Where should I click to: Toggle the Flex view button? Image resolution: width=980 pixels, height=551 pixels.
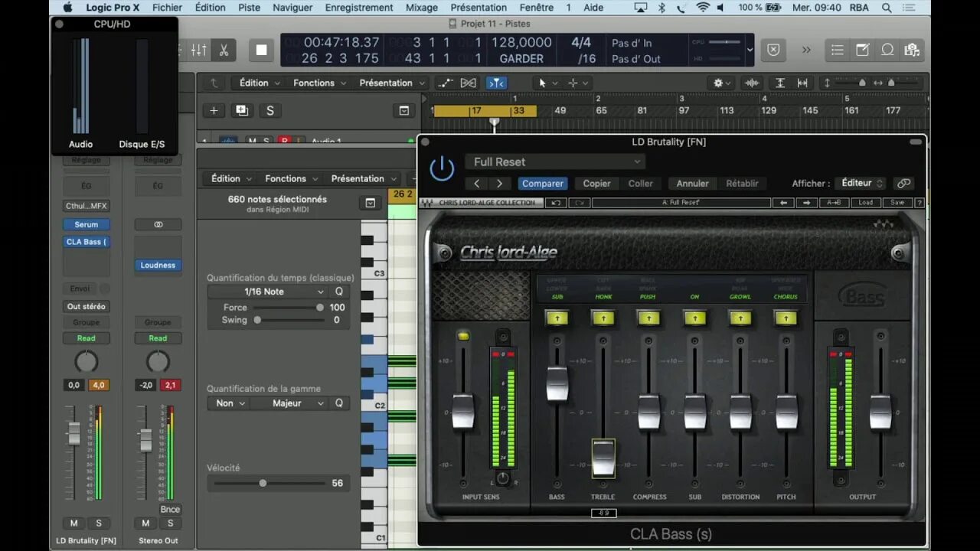469,83
